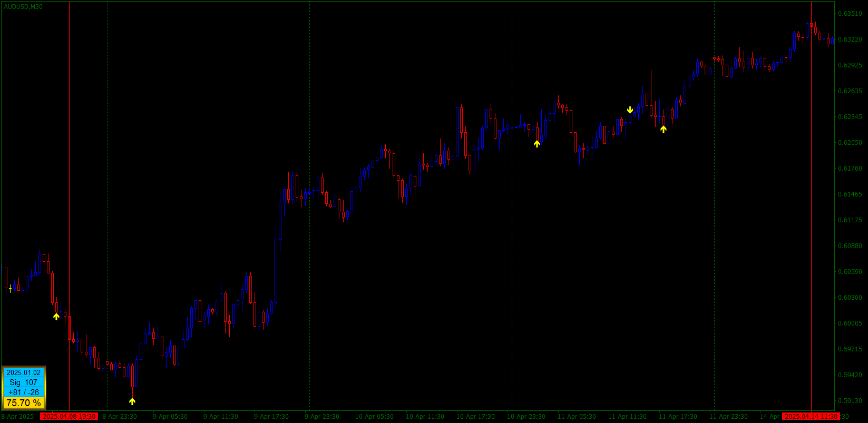This screenshot has width=868, height=423.
Task: Click the 0.61465 price level label
Action: pyautogui.click(x=850, y=194)
